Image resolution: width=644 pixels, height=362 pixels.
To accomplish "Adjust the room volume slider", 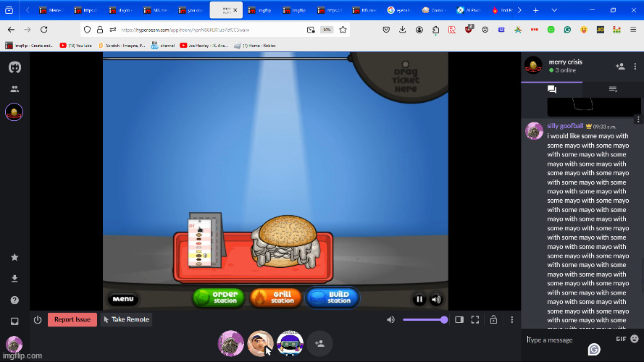I will coord(424,319).
